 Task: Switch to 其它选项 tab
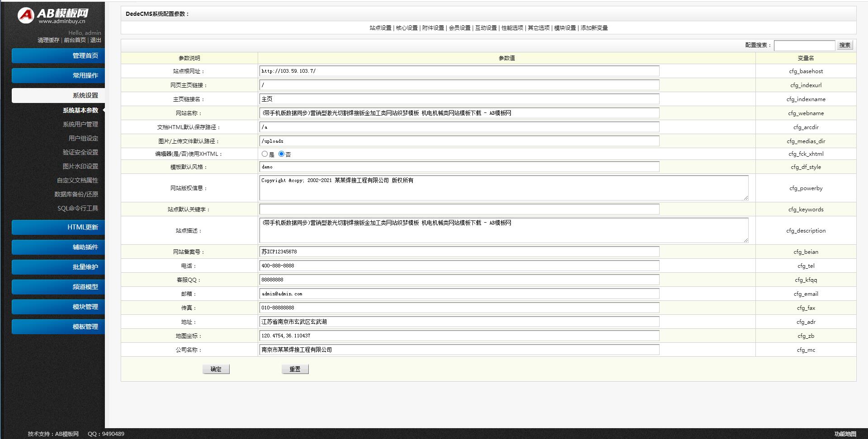click(538, 28)
